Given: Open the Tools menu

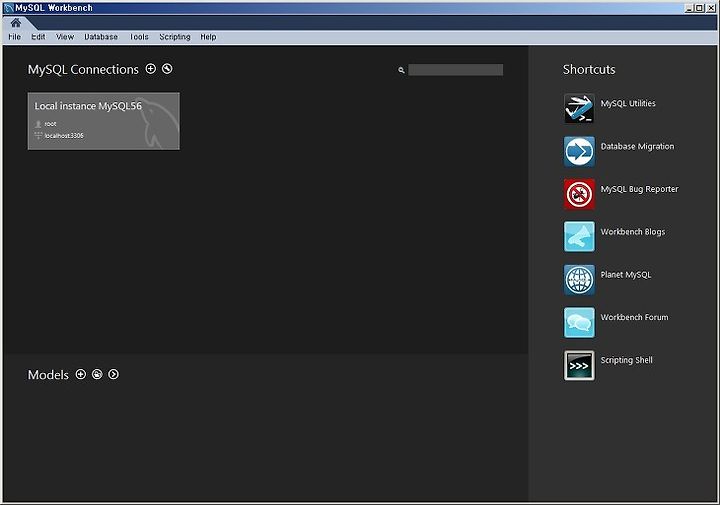Looking at the screenshot, I should tap(139, 37).
